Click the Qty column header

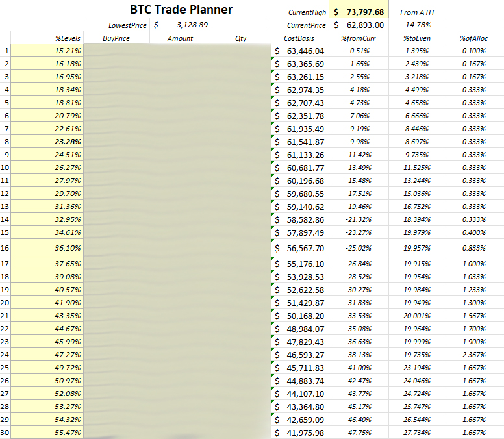coord(240,38)
